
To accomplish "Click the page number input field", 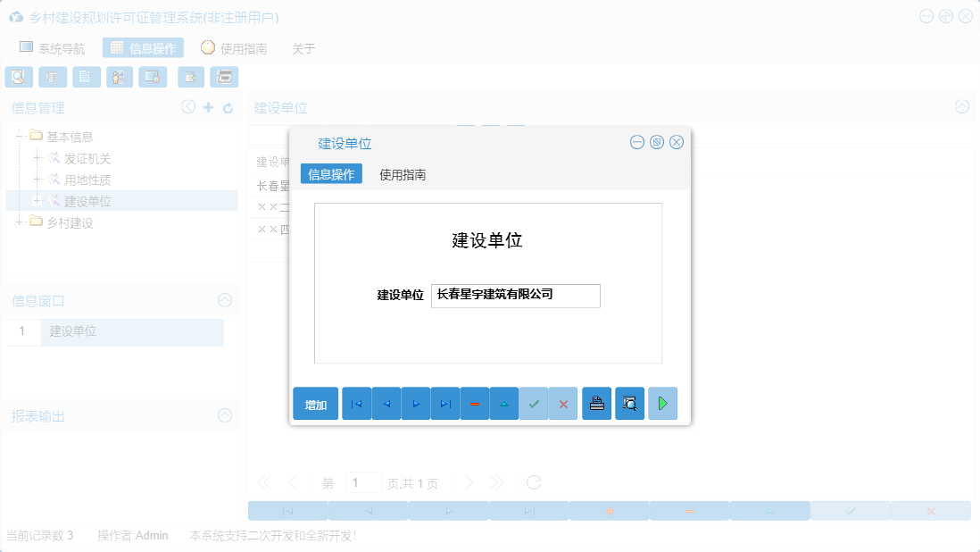I will (364, 482).
